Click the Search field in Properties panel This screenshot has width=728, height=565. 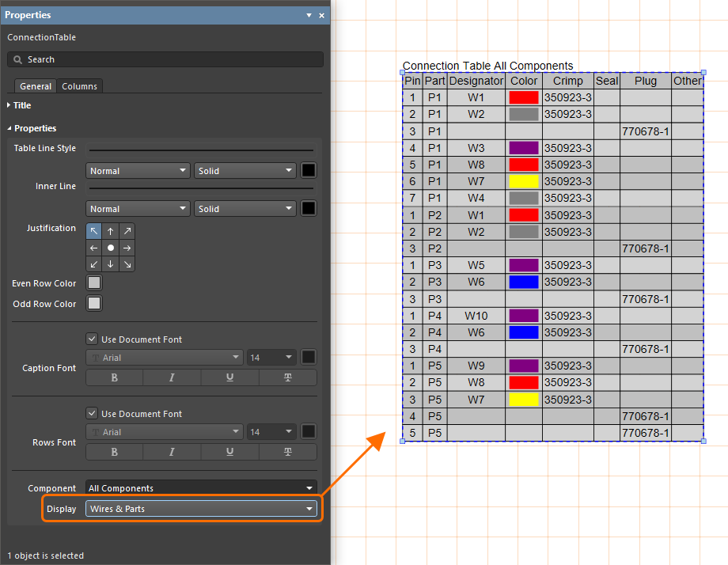[x=165, y=59]
